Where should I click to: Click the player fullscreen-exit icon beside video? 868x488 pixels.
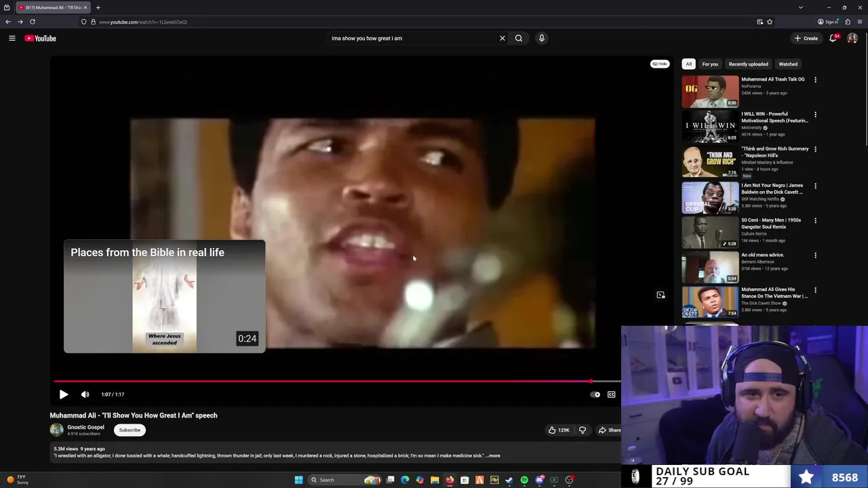660,295
